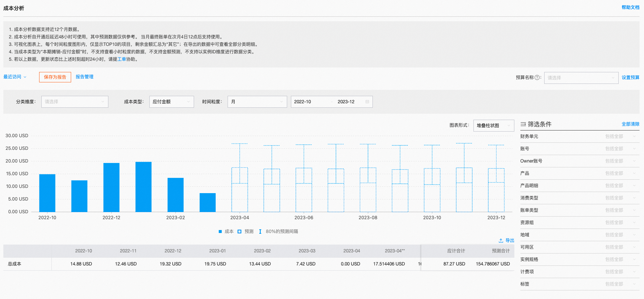Screen dimensions: 644x299
Task: Click the calendar icon in date range
Action: click(x=367, y=102)
